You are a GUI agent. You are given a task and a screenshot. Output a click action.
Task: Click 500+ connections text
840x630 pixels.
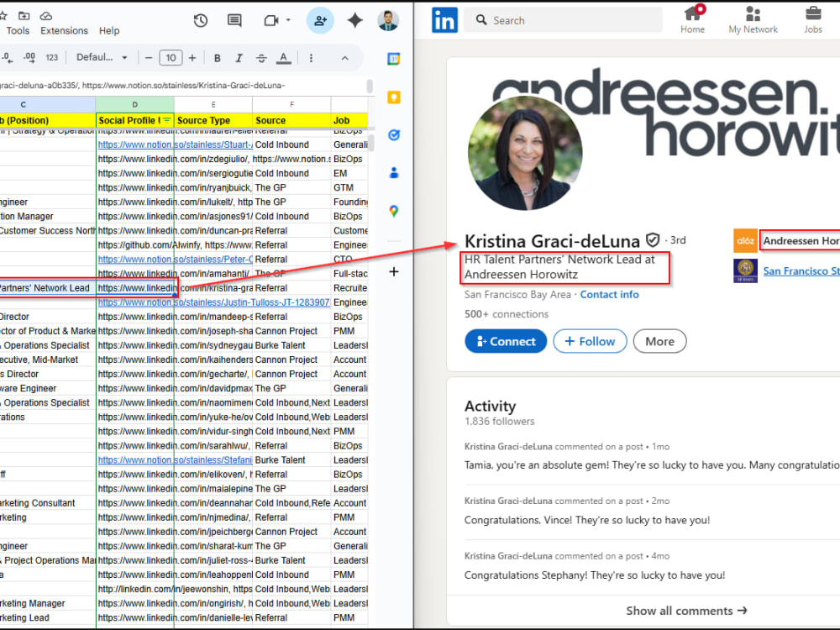[507, 314]
